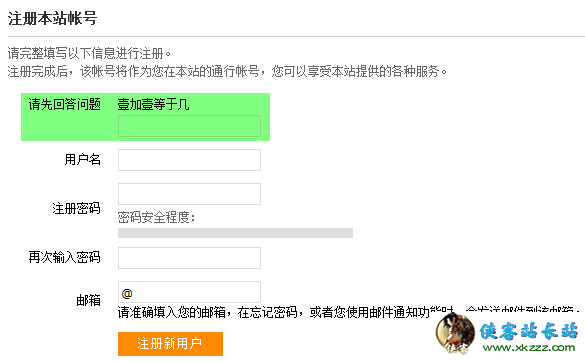Select the 再次输入密码 confirmation field
This screenshot has width=585, height=362.
189,258
